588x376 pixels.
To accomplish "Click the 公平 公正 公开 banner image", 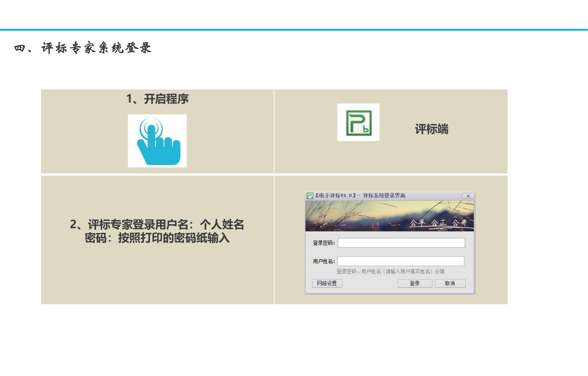I will click(x=389, y=216).
